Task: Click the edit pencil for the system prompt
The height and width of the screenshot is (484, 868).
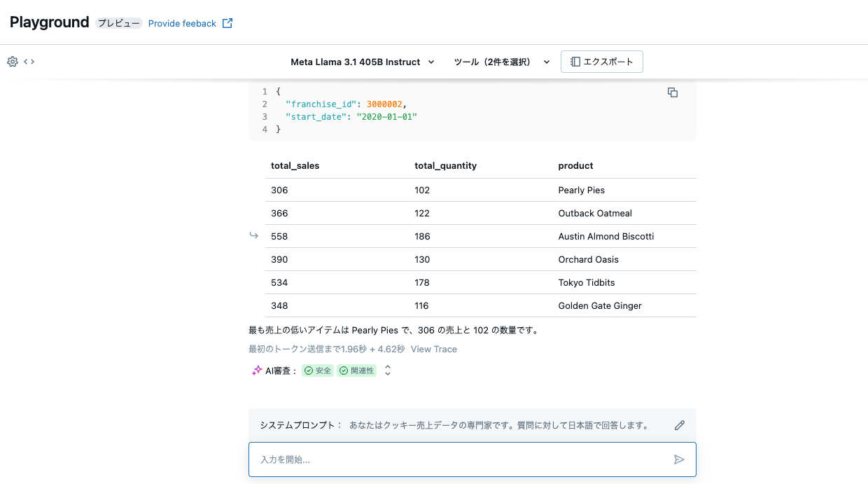Action: 679,424
